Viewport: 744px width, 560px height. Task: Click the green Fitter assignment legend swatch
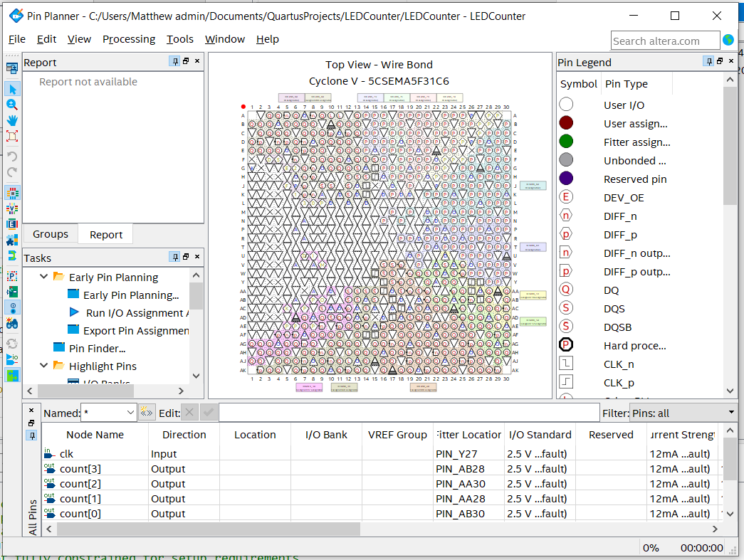click(566, 142)
